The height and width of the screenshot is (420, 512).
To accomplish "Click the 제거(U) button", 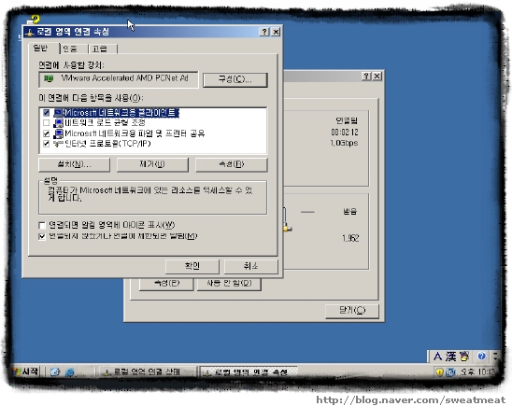I will click(x=152, y=164).
